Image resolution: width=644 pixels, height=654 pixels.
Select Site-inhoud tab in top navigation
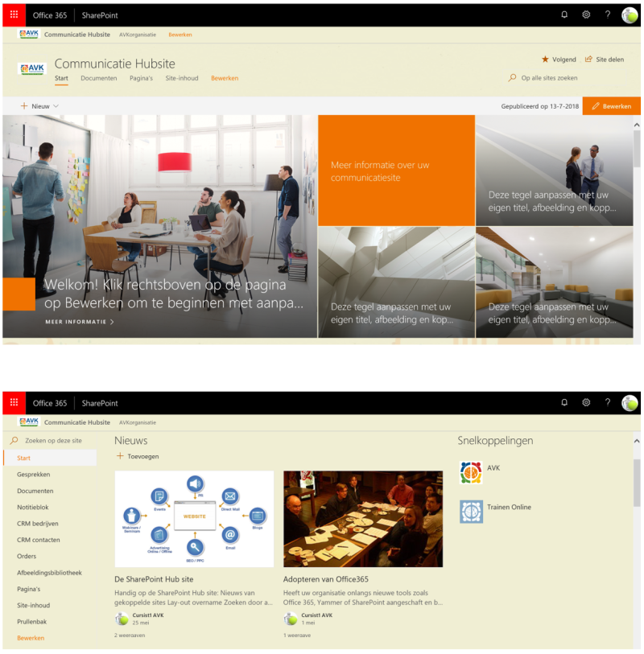(x=182, y=78)
